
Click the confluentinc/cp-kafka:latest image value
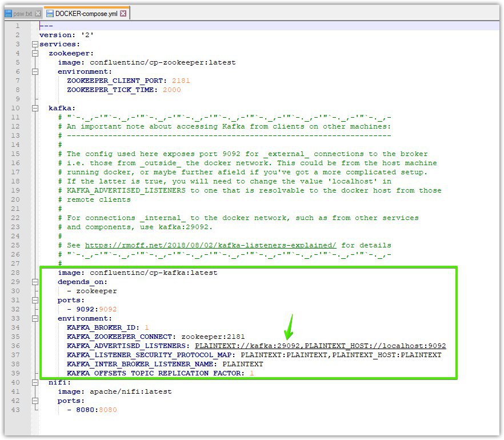(154, 273)
